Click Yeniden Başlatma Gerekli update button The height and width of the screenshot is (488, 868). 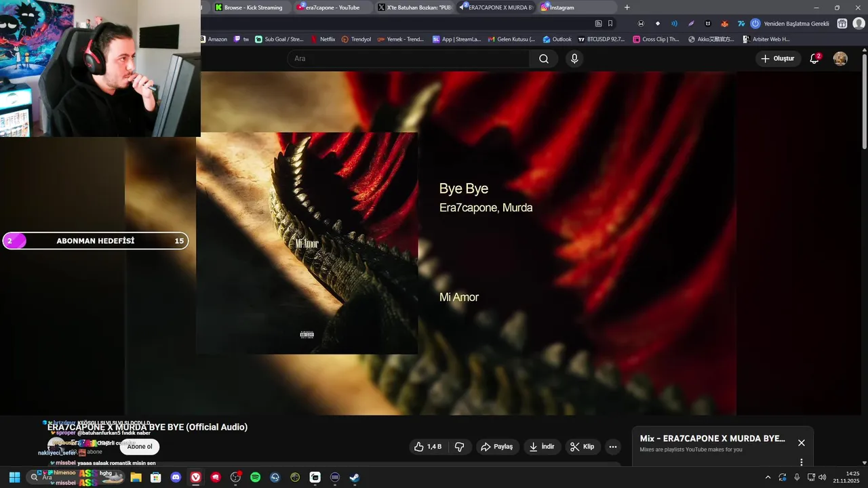[x=790, y=24]
